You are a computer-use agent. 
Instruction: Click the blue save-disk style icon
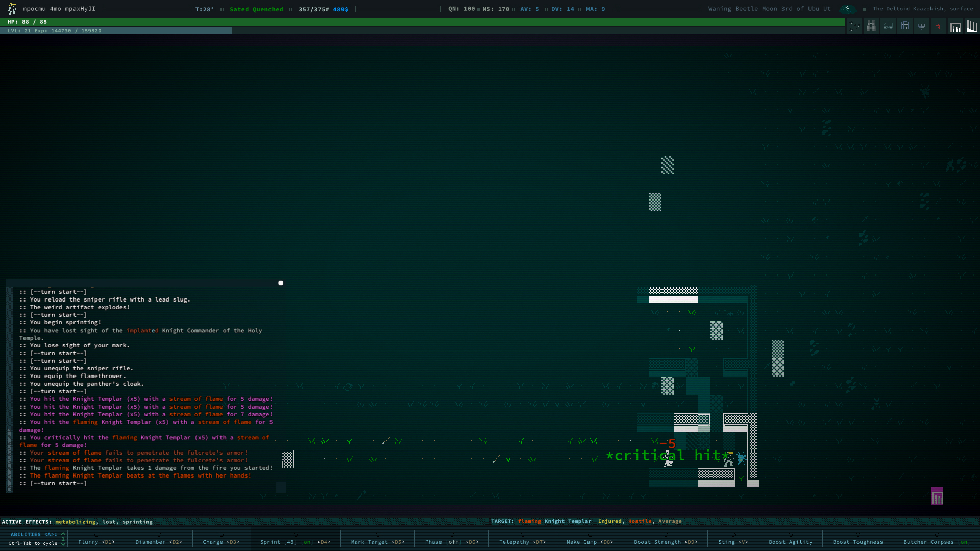tap(904, 26)
